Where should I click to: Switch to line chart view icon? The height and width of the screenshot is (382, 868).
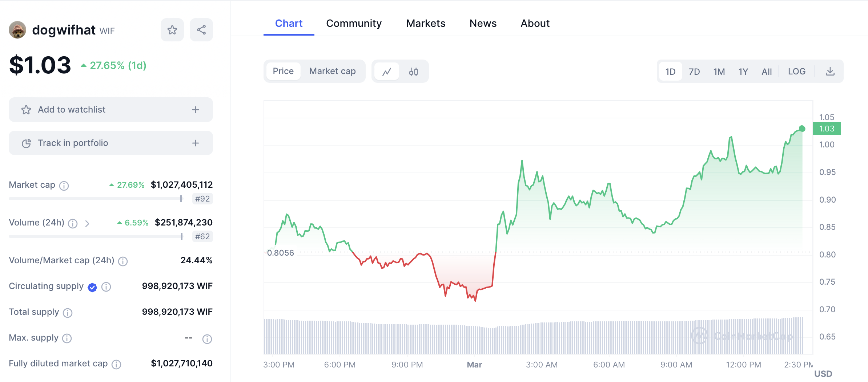(x=387, y=72)
